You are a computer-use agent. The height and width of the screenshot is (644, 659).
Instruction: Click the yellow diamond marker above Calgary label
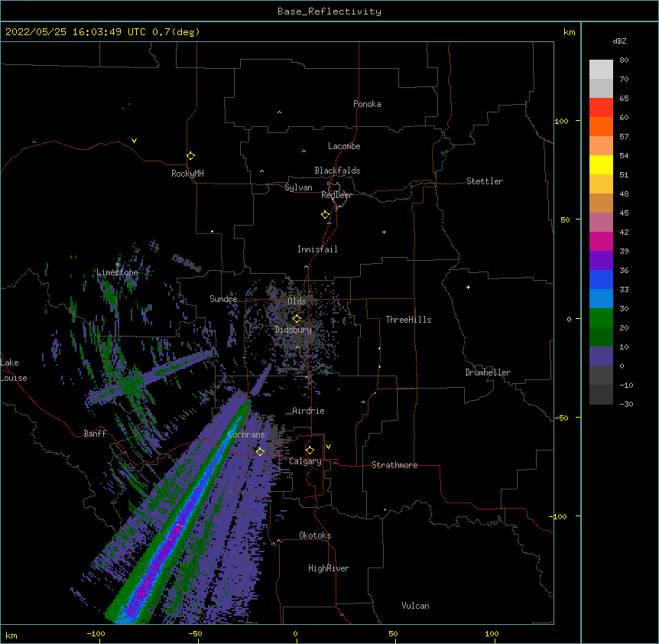[310, 450]
